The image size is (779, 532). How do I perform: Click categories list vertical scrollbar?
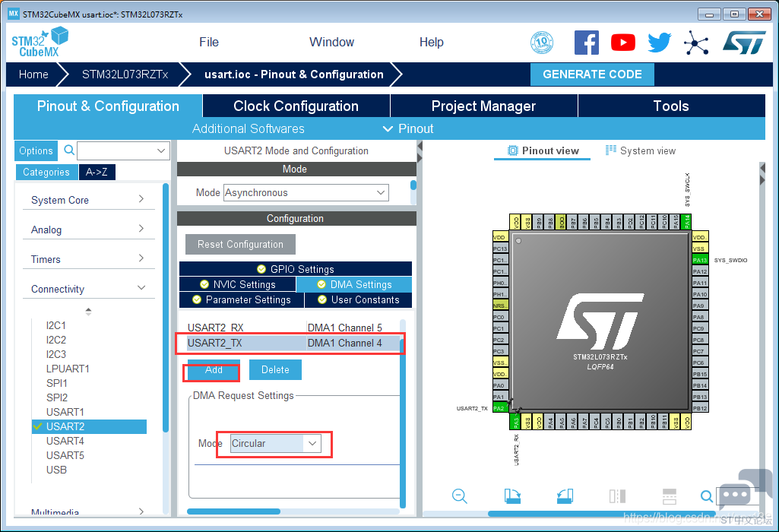click(x=166, y=308)
